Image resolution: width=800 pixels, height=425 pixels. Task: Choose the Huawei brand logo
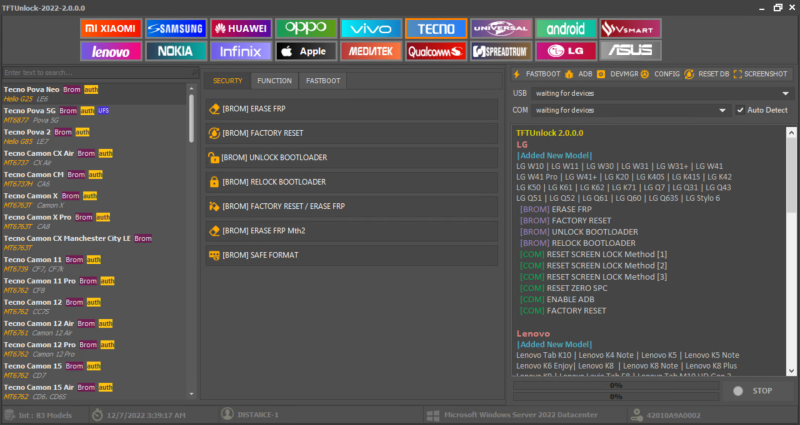pos(241,29)
